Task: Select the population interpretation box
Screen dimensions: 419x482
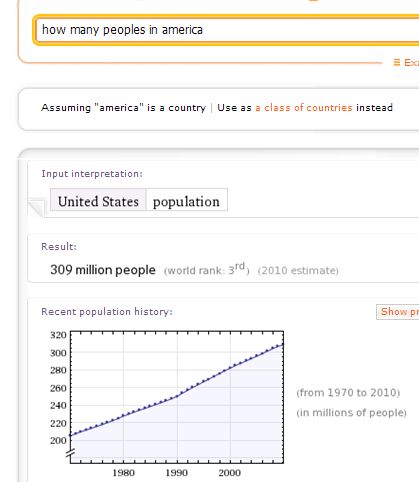Action: click(187, 201)
